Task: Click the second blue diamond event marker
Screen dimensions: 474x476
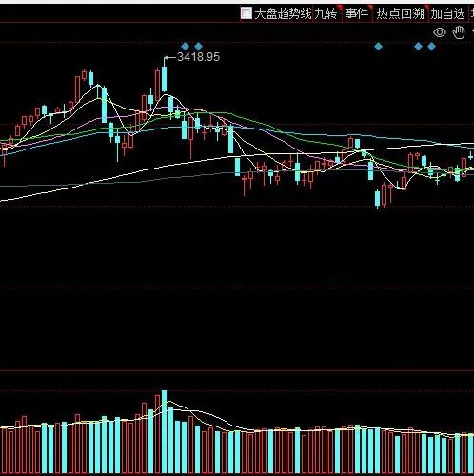Action: pos(198,47)
